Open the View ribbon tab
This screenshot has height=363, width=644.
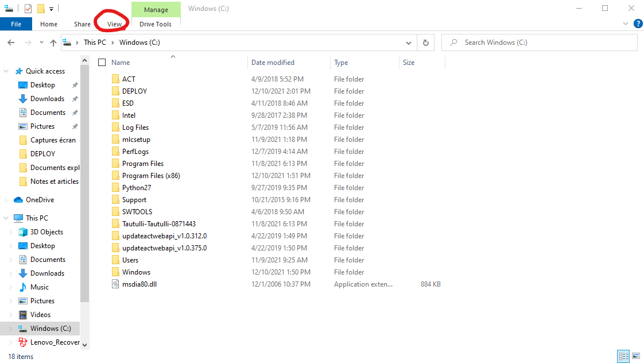pyautogui.click(x=115, y=24)
